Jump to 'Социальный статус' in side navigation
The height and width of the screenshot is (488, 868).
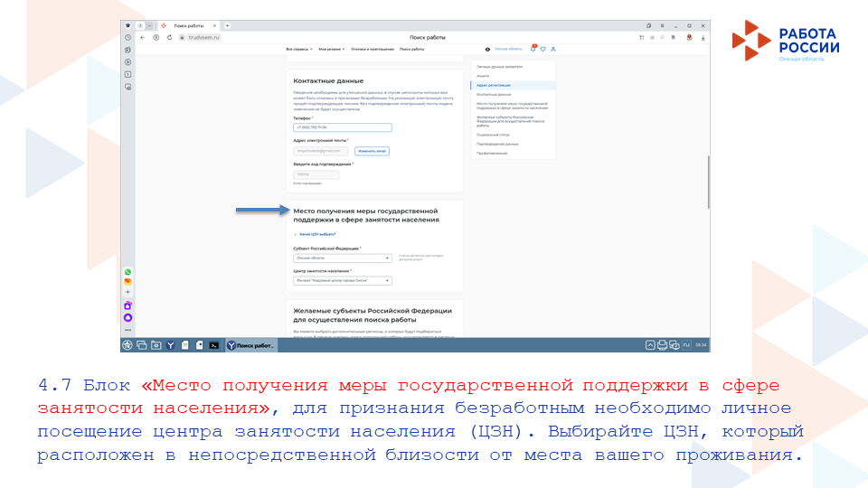click(493, 135)
